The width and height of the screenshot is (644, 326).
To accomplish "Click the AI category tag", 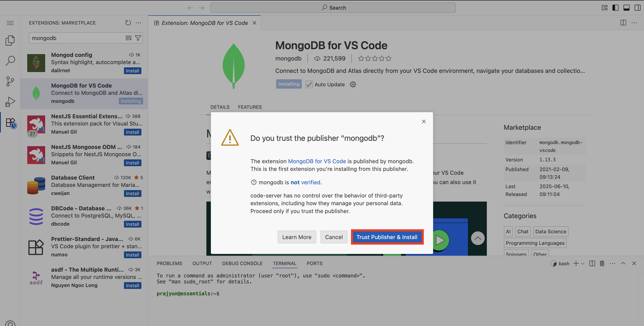I will (508, 231).
